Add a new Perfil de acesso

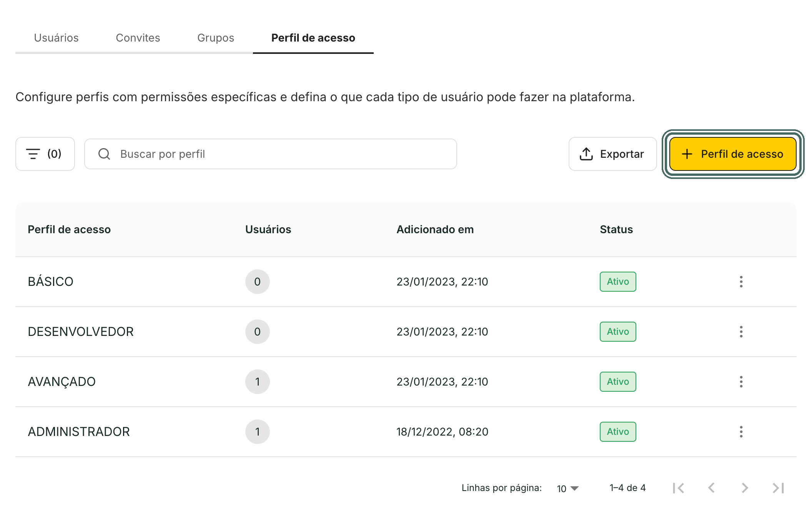pos(733,154)
